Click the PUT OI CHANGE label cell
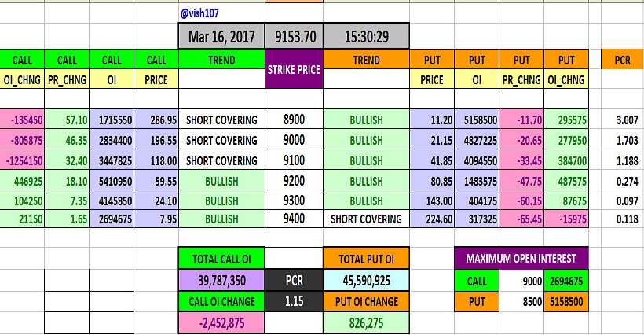 pyautogui.click(x=365, y=301)
